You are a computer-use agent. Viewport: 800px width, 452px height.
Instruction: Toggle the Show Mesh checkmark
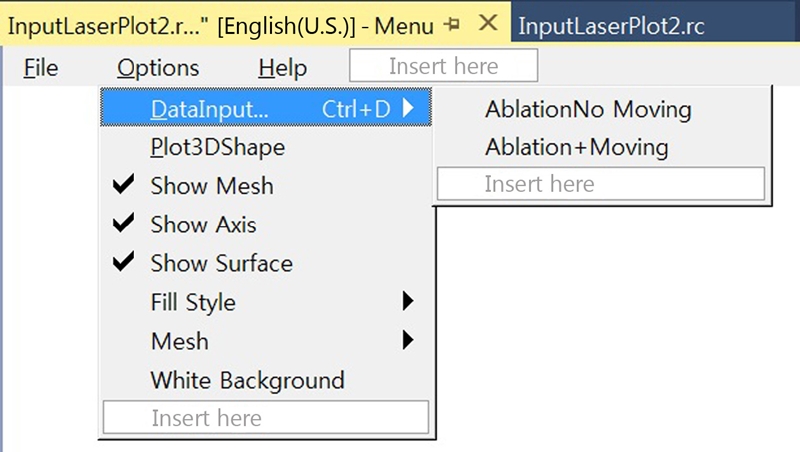pyautogui.click(x=124, y=185)
